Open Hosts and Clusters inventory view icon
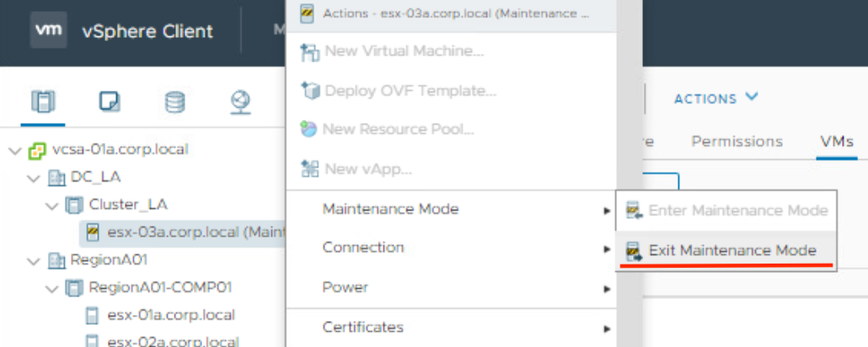The image size is (868, 347). [43, 102]
